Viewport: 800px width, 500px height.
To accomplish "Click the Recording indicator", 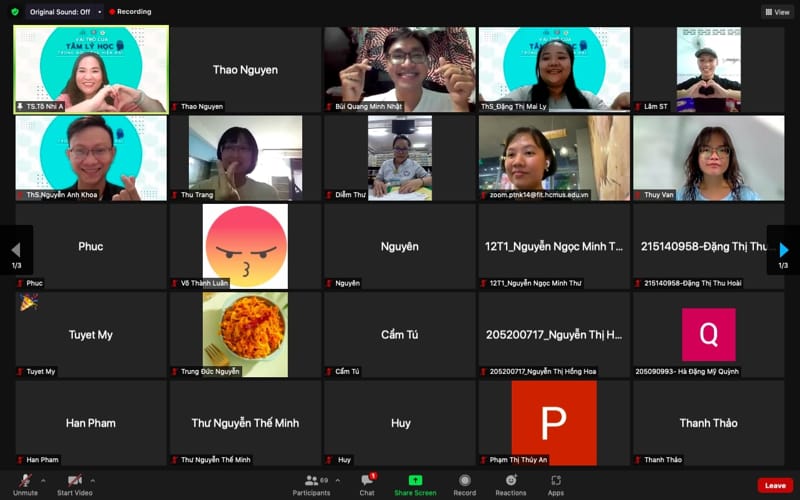I will pos(129,12).
